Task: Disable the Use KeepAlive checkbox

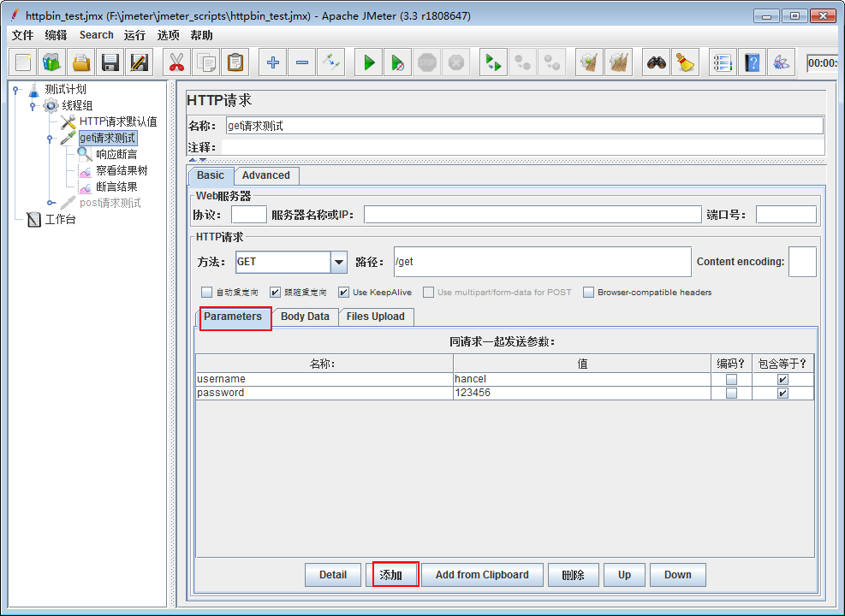Action: coord(343,293)
